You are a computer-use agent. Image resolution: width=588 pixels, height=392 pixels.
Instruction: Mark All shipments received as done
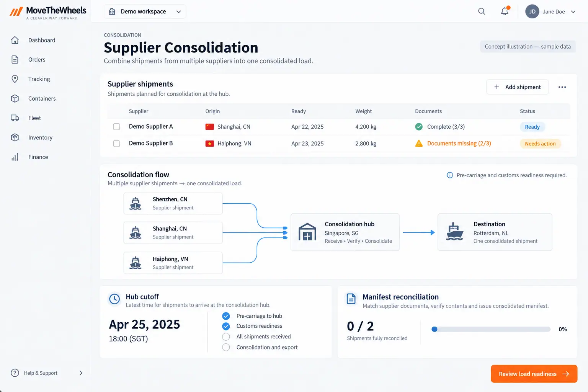click(226, 337)
